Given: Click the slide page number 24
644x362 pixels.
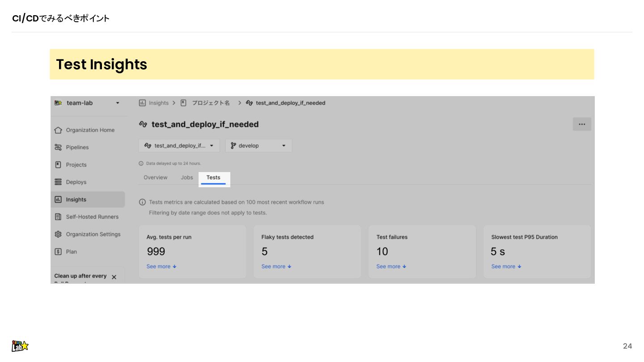Looking at the screenshot, I should click(x=627, y=346).
